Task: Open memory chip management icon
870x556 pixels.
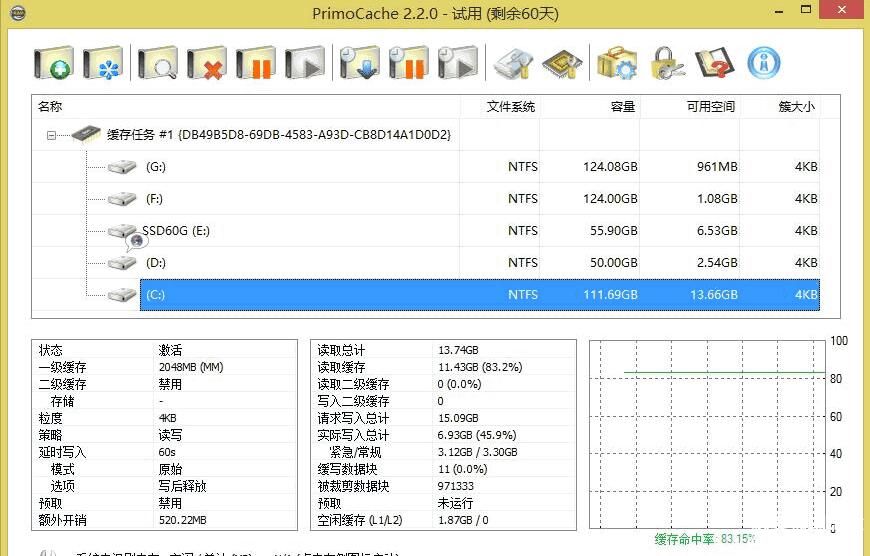Action: click(x=562, y=64)
